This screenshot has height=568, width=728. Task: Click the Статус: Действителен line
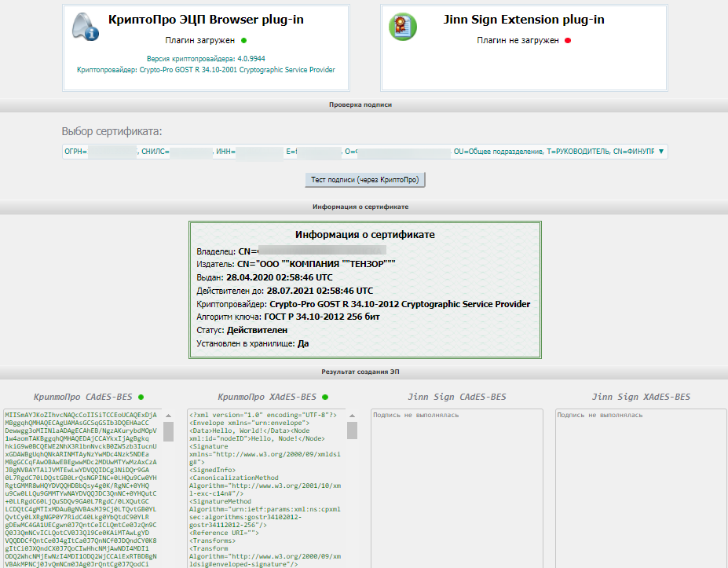point(242,330)
